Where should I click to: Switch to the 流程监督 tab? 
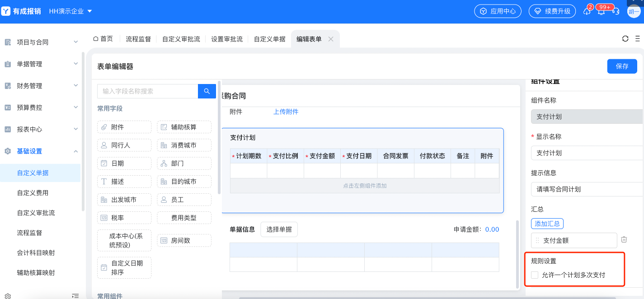click(138, 39)
